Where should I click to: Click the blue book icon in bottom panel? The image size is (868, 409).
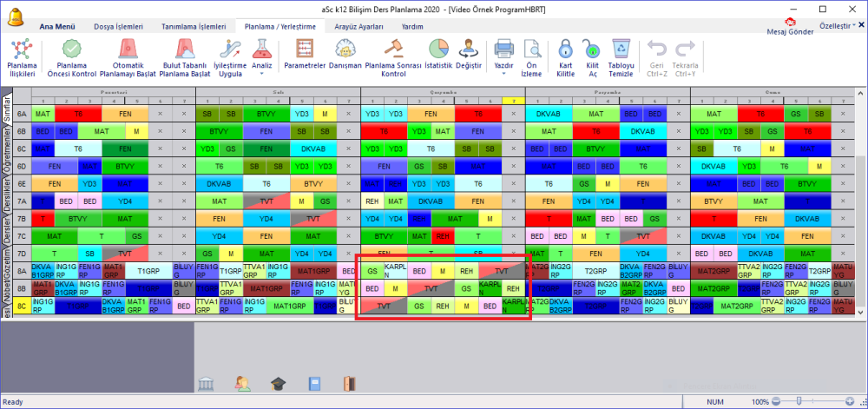point(314,384)
